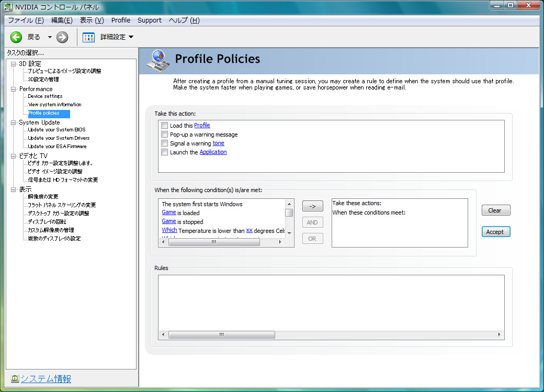Select 複数のディスプレイの設定 tree item
Screen dimensions: 544x392
[x=54, y=239]
